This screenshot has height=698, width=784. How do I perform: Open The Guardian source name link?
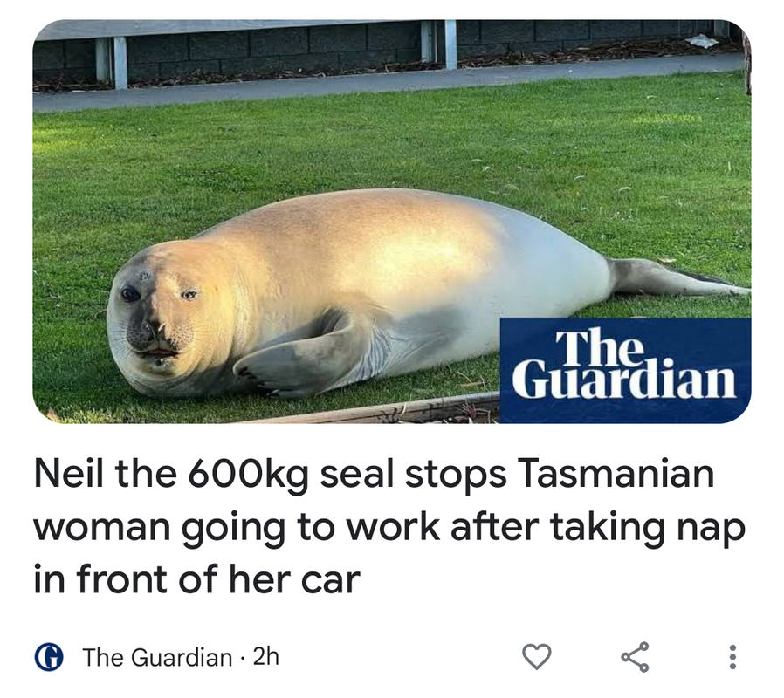tap(157, 657)
